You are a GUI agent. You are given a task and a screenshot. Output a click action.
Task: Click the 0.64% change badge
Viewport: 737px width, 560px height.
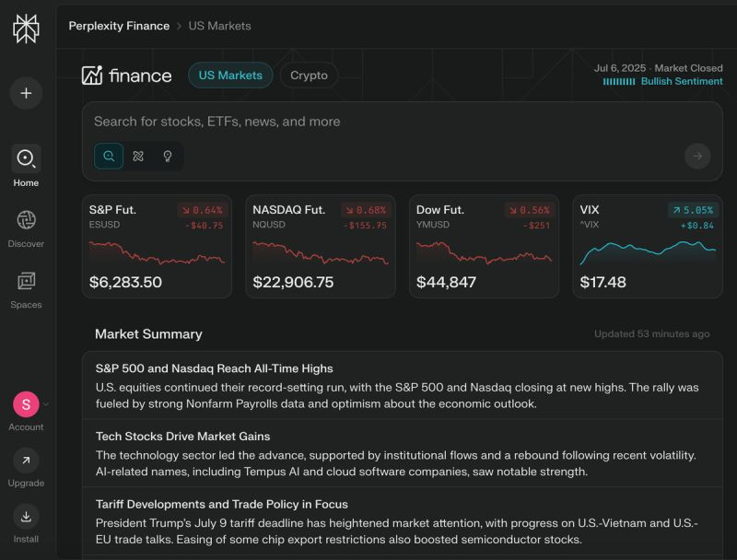(203, 210)
